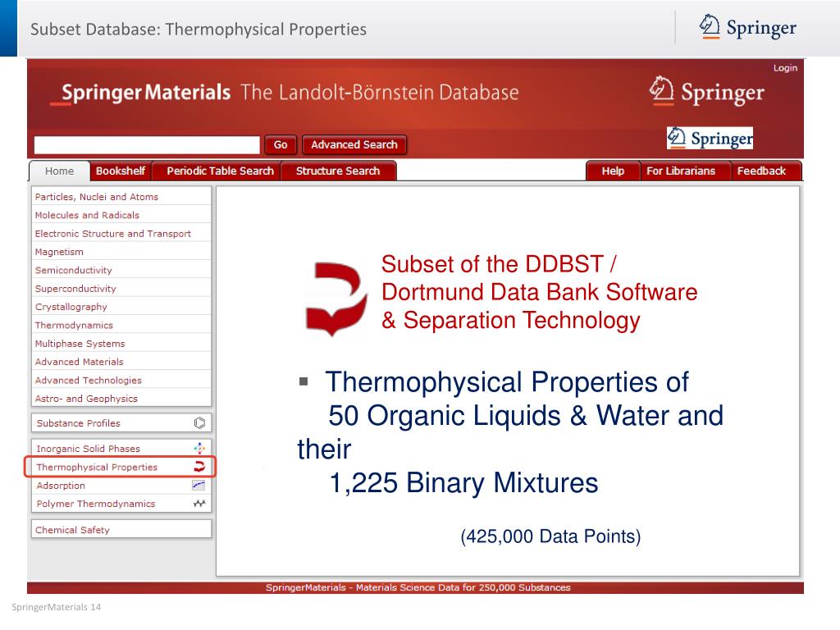
Task: Open the Help tab
Action: tap(613, 171)
